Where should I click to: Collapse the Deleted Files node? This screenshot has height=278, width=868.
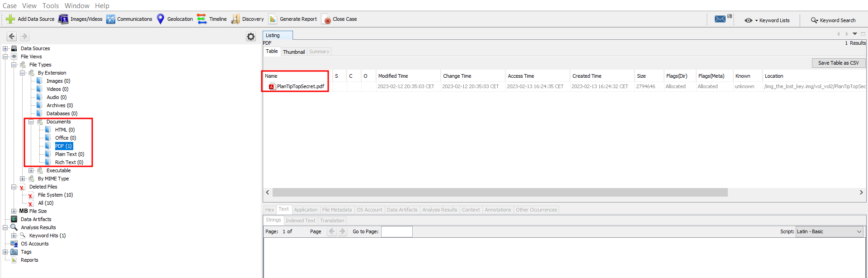coord(14,187)
